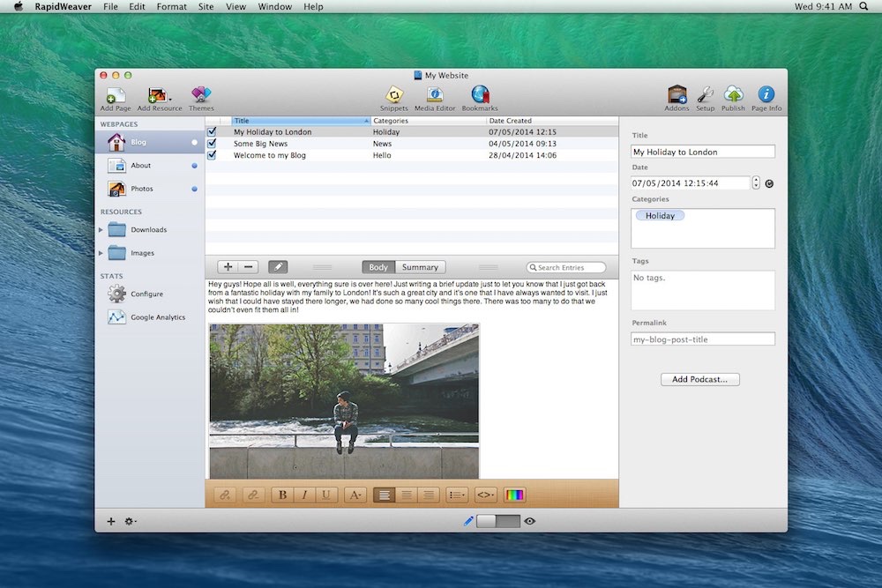Click the bottom-left plus button

pos(111,521)
